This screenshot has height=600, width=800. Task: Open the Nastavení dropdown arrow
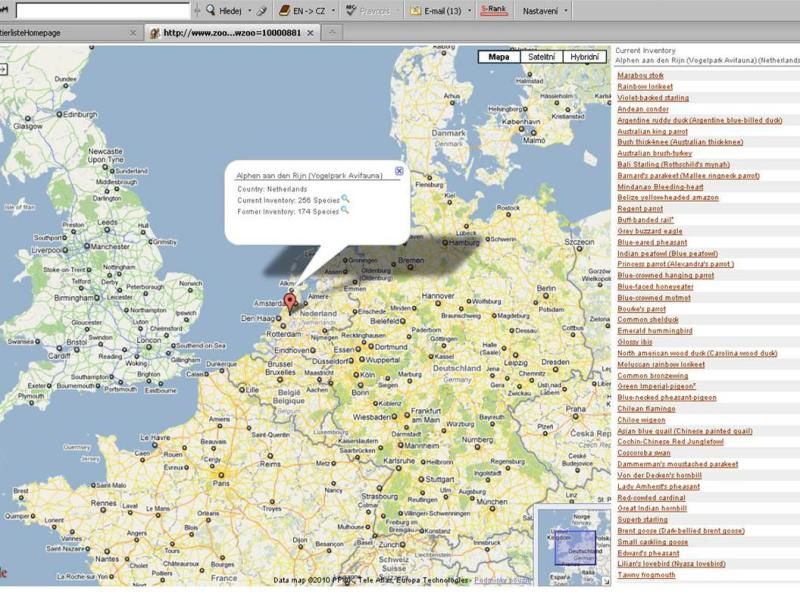566,11
